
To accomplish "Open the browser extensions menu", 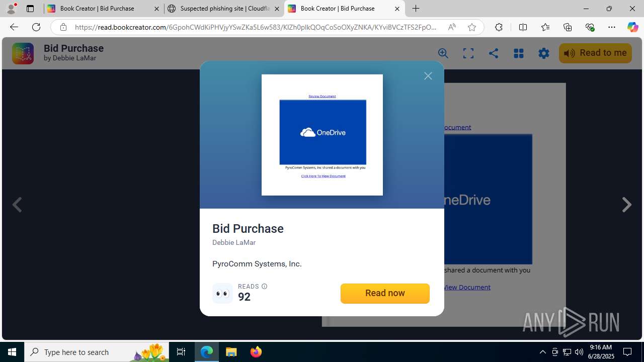I will coord(499,27).
